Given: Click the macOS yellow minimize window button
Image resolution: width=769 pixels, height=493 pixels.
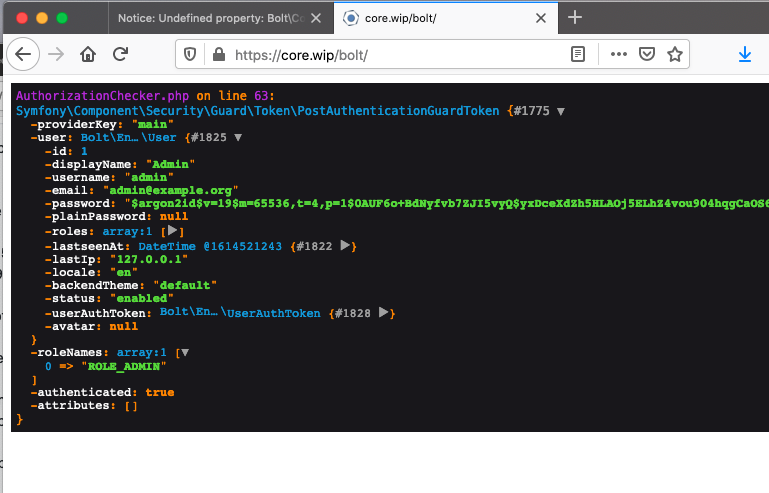Looking at the screenshot, I should [42, 18].
